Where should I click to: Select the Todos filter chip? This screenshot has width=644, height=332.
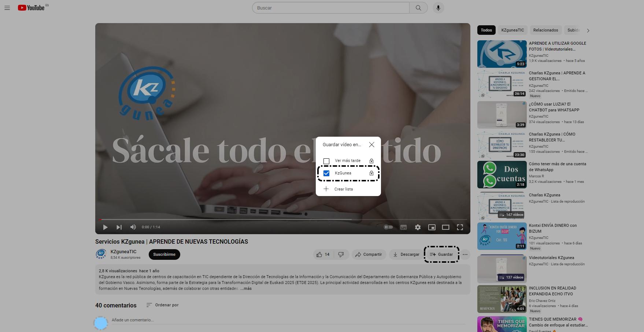click(x=486, y=30)
